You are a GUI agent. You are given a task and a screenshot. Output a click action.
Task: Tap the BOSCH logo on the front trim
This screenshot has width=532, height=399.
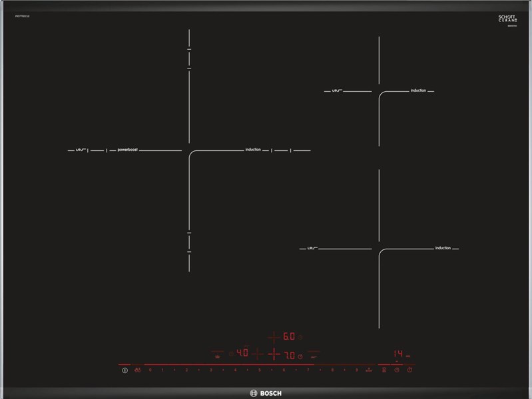click(266, 392)
